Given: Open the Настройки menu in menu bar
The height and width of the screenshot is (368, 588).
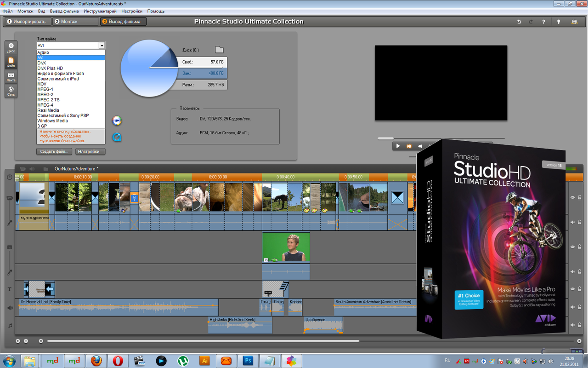Looking at the screenshot, I should (132, 11).
